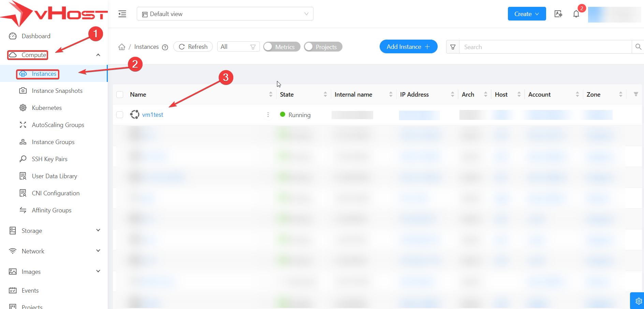644x309 pixels.
Task: Check the vm1test row checkbox
Action: [x=120, y=115]
